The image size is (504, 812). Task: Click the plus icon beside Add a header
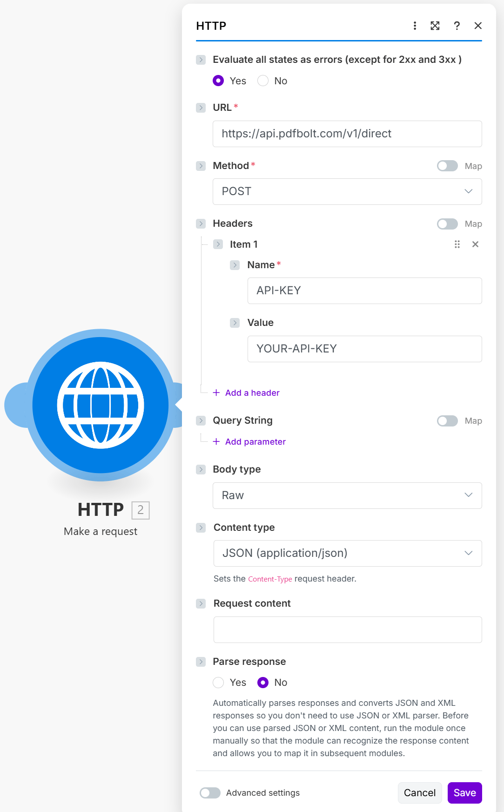[216, 392]
